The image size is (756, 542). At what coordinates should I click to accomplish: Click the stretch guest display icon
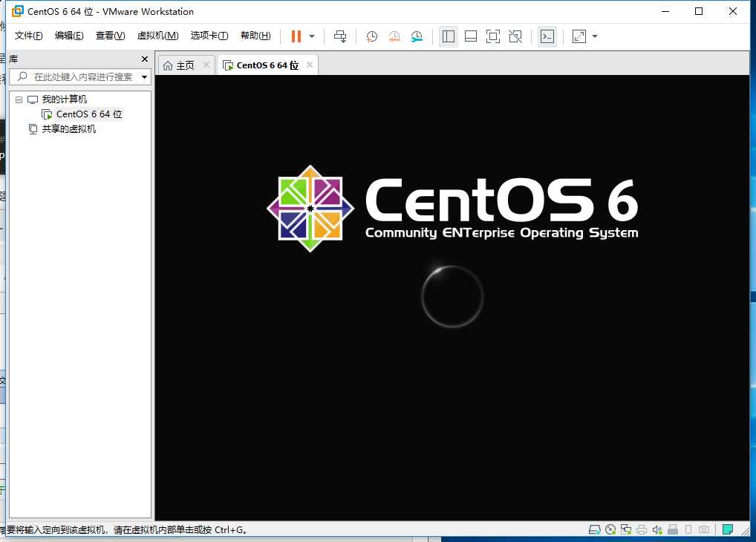pos(579,36)
